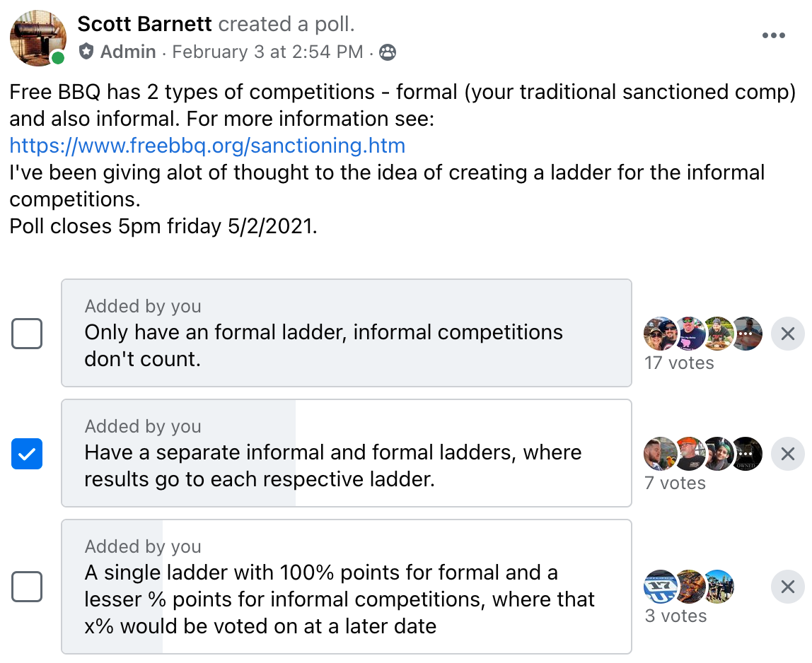812x663 pixels.
Task: Remove the 'single ladder with 100% points' option
Action: coord(788,587)
